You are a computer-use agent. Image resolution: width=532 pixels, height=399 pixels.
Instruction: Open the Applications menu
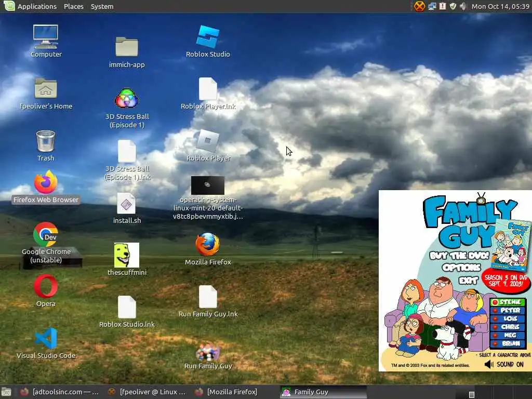[x=37, y=6]
